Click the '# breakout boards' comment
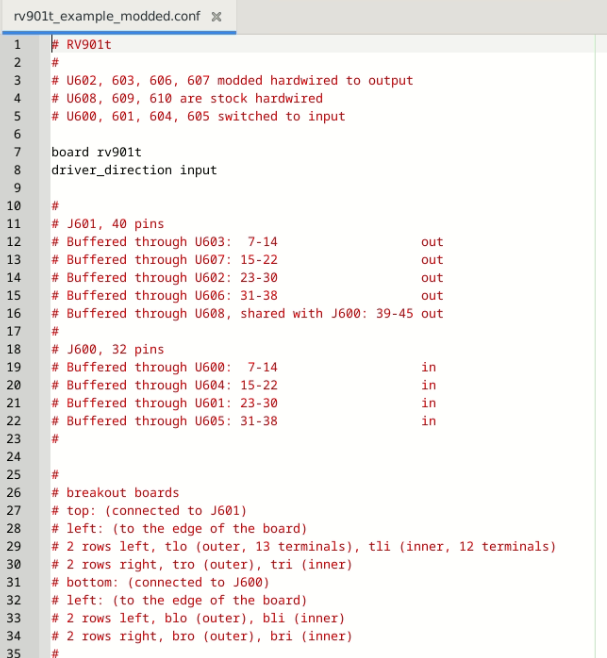This screenshot has width=607, height=658. pos(115,493)
